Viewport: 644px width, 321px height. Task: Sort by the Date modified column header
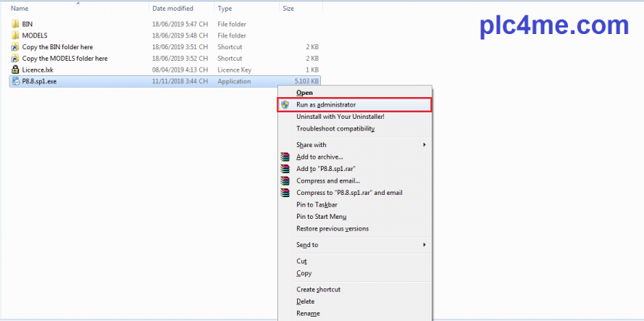tap(172, 8)
